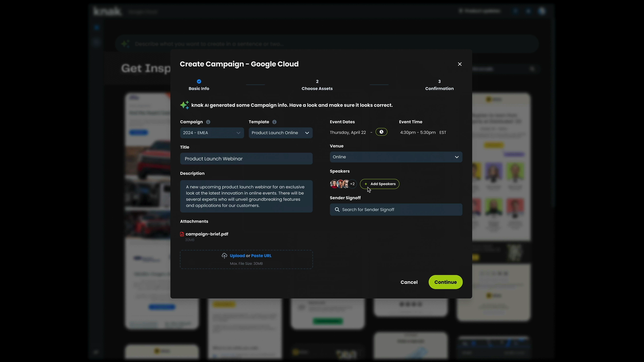
Task: Go to Choose Assets step
Action: coord(317,85)
